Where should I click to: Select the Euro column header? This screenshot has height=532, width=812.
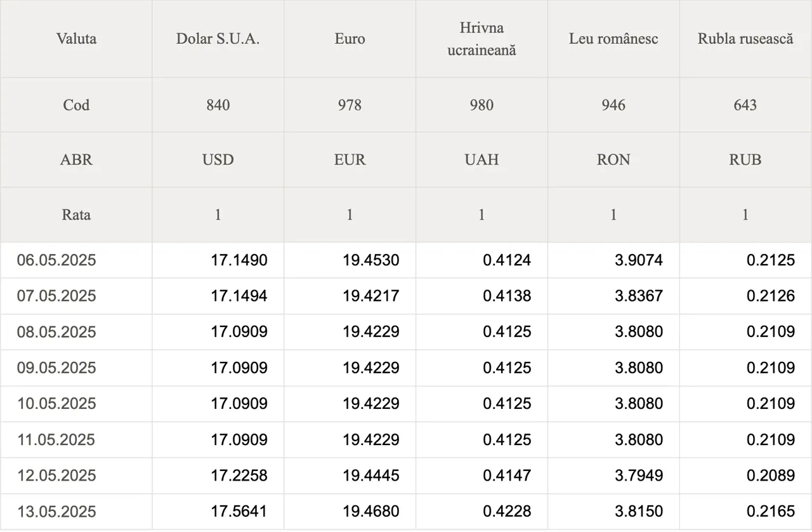click(x=350, y=39)
